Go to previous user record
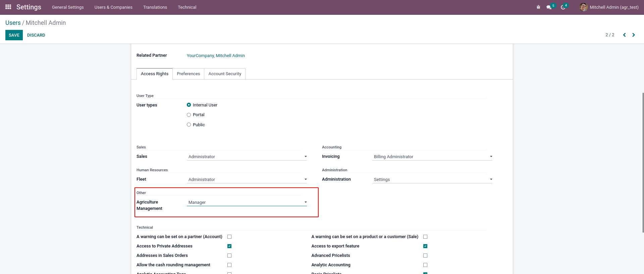This screenshot has height=274, width=644. 624,35
